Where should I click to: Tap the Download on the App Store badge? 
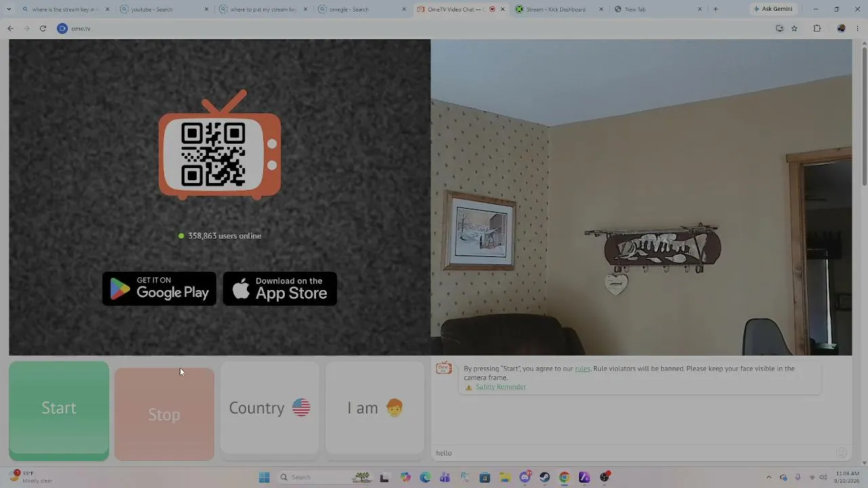pos(280,289)
